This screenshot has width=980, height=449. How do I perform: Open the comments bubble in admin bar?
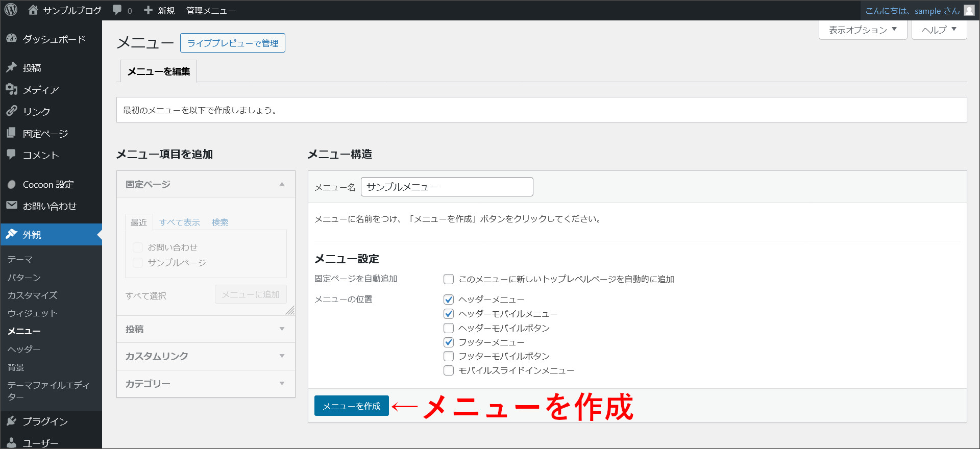pos(117,10)
